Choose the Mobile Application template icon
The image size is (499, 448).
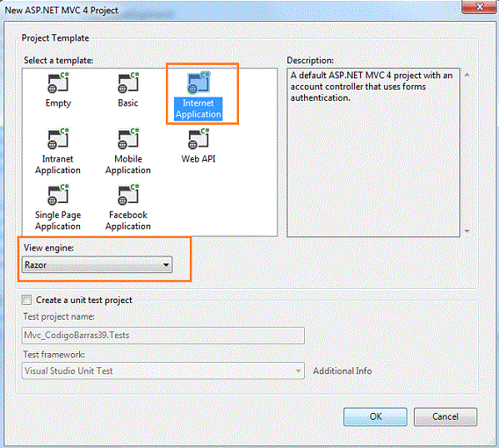click(x=128, y=139)
